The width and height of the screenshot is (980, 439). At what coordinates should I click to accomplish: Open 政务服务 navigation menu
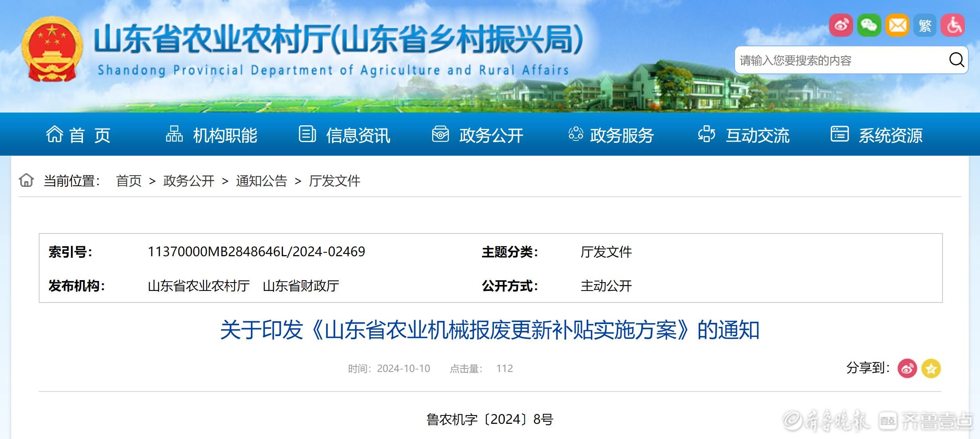[x=622, y=135]
